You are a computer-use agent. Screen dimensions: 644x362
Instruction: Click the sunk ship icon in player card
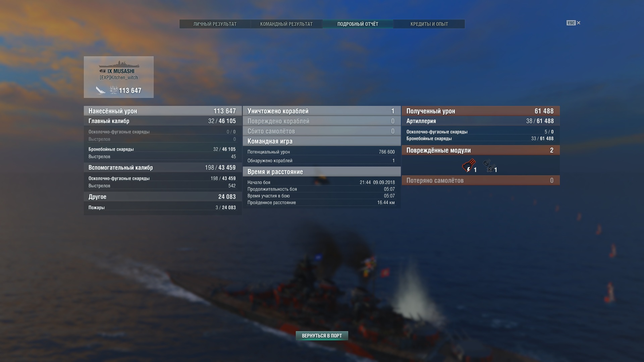click(100, 90)
